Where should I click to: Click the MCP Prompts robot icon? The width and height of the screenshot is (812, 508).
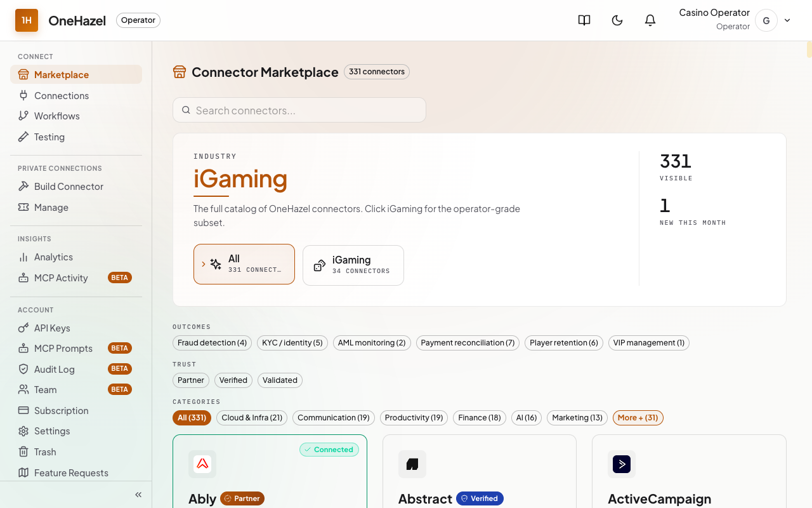(23, 348)
